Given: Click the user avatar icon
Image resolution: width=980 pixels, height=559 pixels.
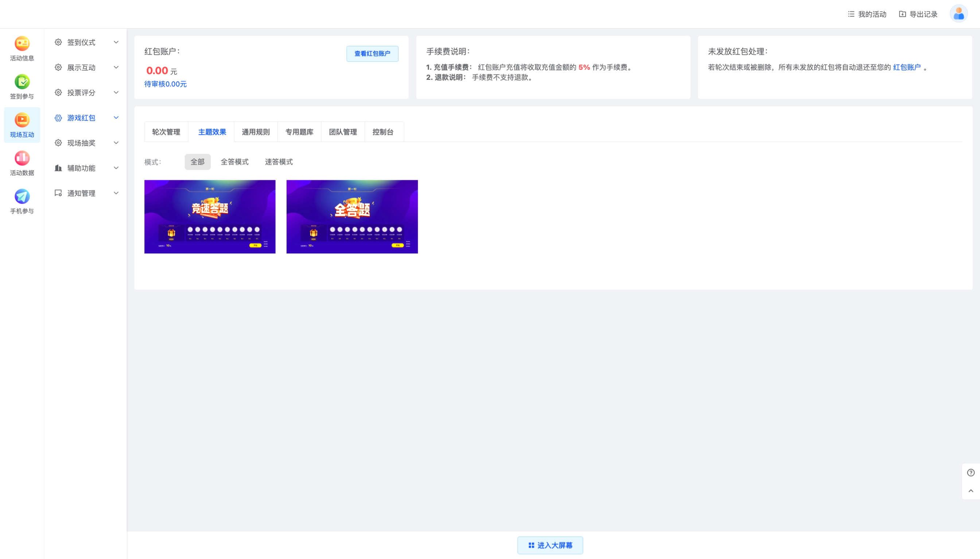Looking at the screenshot, I should click(x=958, y=14).
